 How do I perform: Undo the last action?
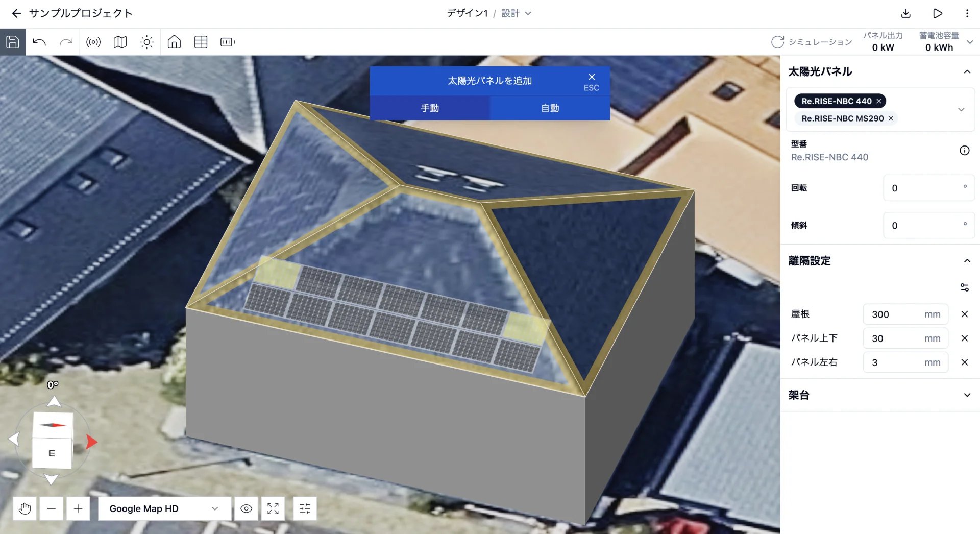[39, 42]
